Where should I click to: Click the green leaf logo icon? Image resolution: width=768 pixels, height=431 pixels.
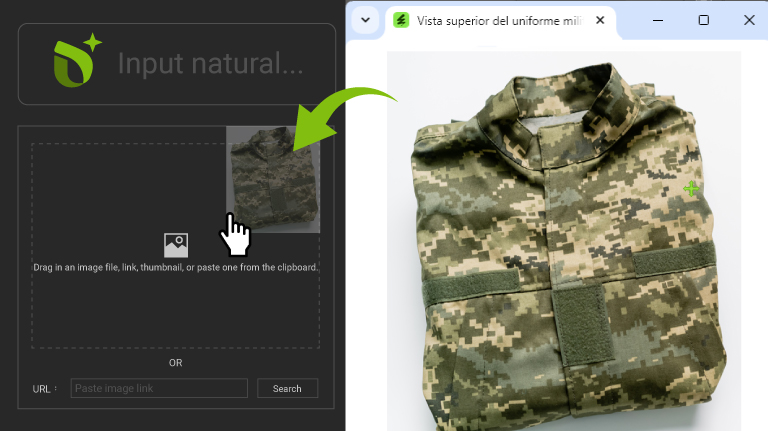click(77, 62)
